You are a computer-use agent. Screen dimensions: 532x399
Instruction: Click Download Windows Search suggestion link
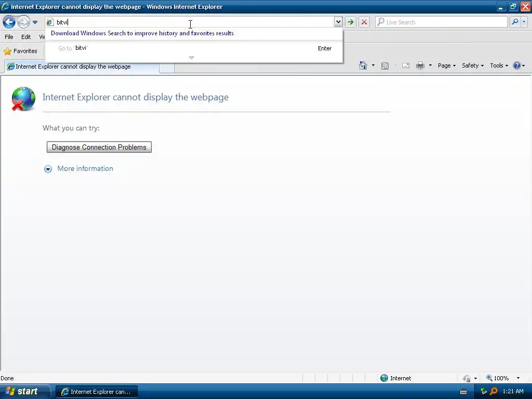coord(142,33)
